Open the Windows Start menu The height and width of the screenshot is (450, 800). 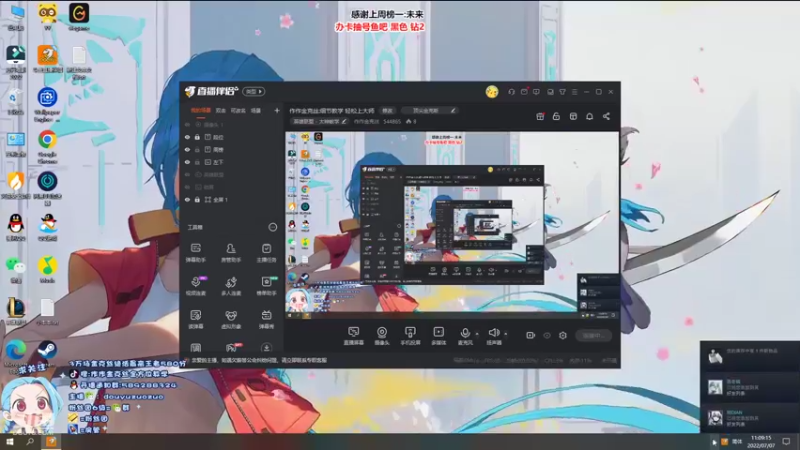[x=10, y=442]
